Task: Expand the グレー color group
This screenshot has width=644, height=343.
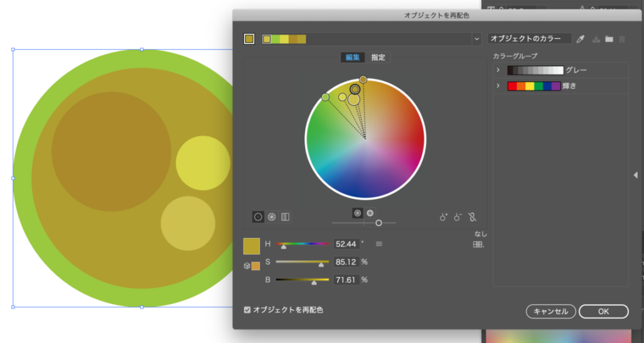Action: [x=498, y=70]
